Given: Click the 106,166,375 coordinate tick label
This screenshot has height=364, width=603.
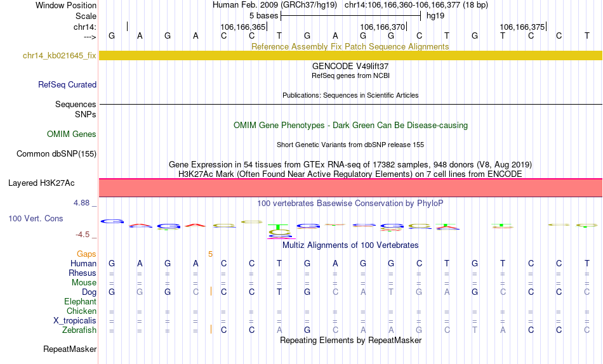Looking at the screenshot, I should (x=522, y=27).
